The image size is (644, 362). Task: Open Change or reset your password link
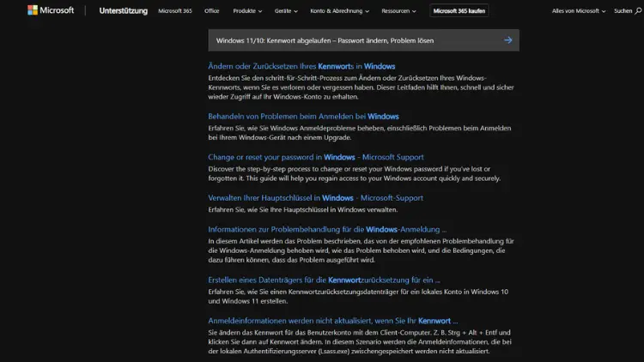click(x=316, y=157)
